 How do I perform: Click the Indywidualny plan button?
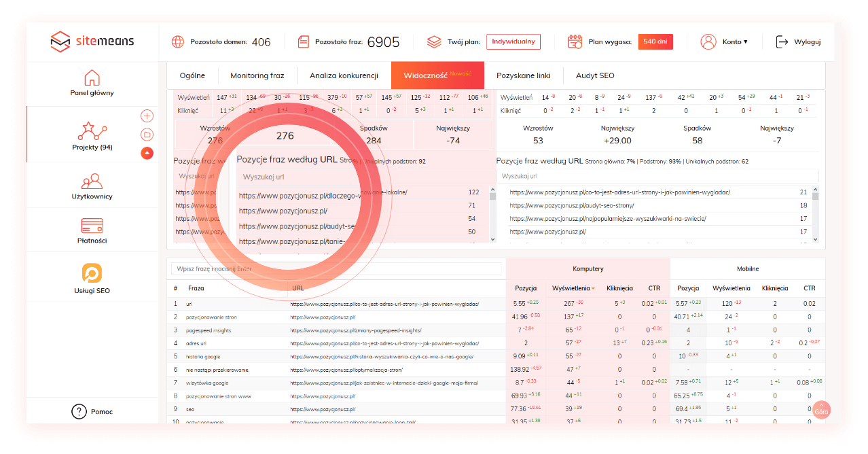click(513, 41)
